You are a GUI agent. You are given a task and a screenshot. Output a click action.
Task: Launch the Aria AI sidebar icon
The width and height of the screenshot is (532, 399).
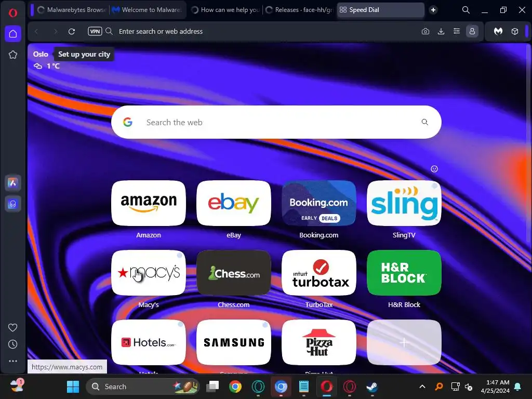pyautogui.click(x=13, y=183)
